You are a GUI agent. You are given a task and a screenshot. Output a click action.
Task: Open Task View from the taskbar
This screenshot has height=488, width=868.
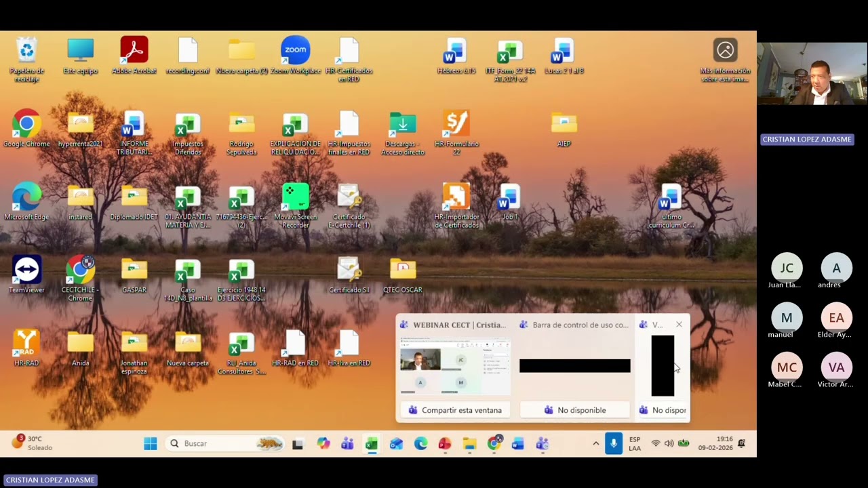coord(298,444)
